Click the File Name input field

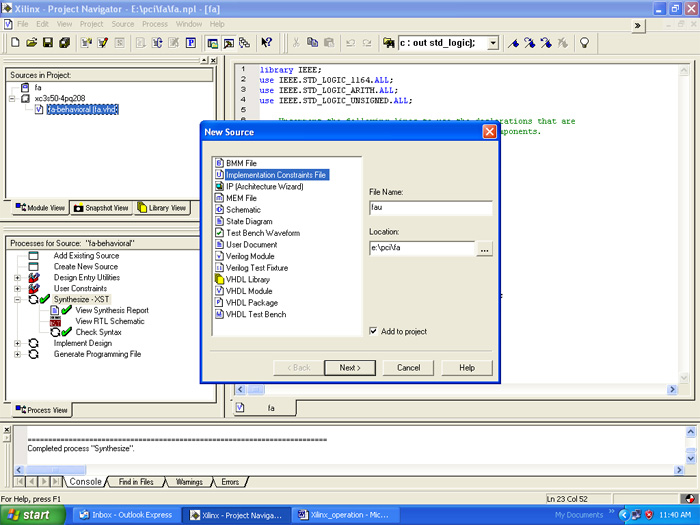tap(431, 208)
